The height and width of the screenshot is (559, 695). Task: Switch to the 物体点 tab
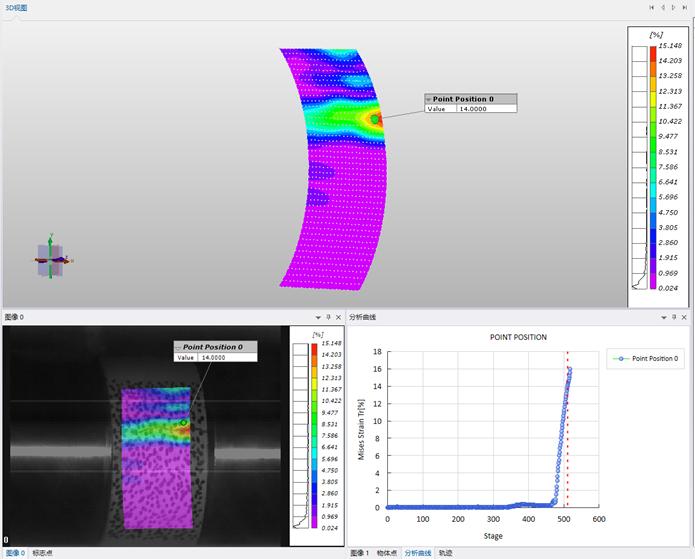(386, 552)
